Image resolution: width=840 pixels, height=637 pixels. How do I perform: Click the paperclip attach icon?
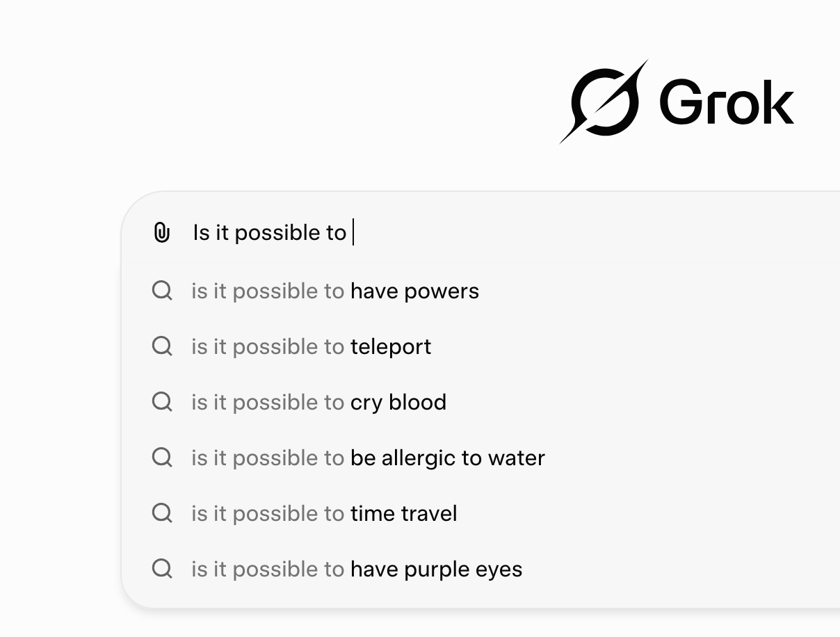(161, 233)
